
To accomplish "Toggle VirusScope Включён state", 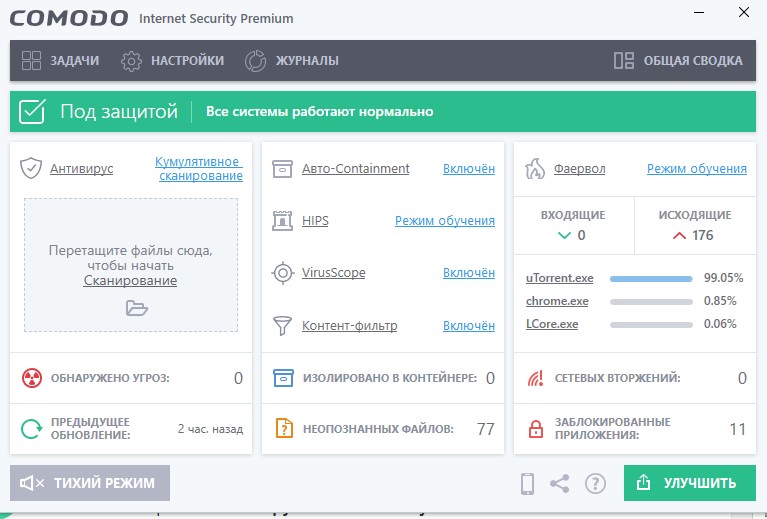I will click(469, 272).
